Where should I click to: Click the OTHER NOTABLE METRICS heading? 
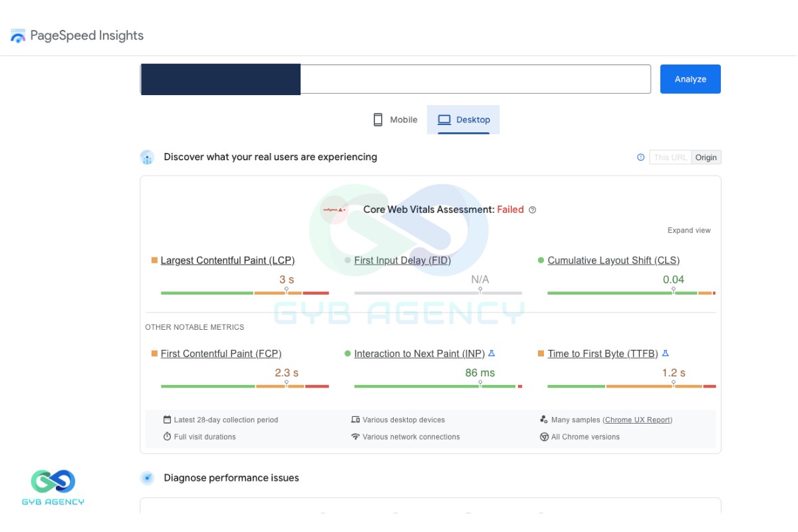195,327
